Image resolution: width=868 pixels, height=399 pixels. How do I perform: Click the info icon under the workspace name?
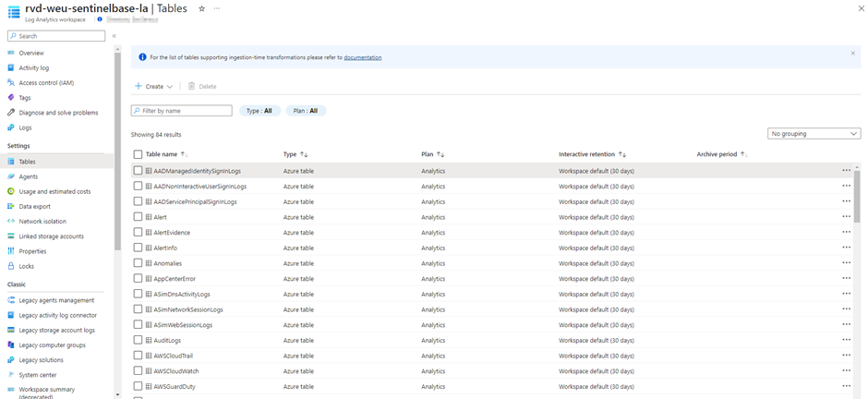100,19
